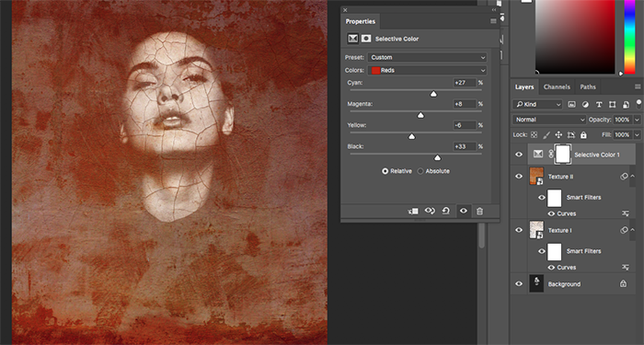View previous state of the adjustment

(430, 211)
